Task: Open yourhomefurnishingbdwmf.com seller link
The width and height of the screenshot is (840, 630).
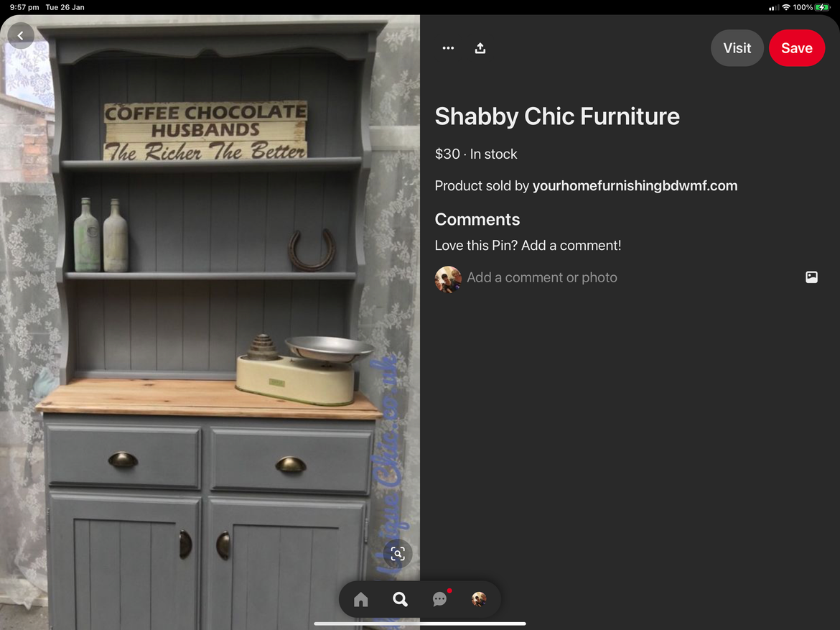Action: coord(635,186)
